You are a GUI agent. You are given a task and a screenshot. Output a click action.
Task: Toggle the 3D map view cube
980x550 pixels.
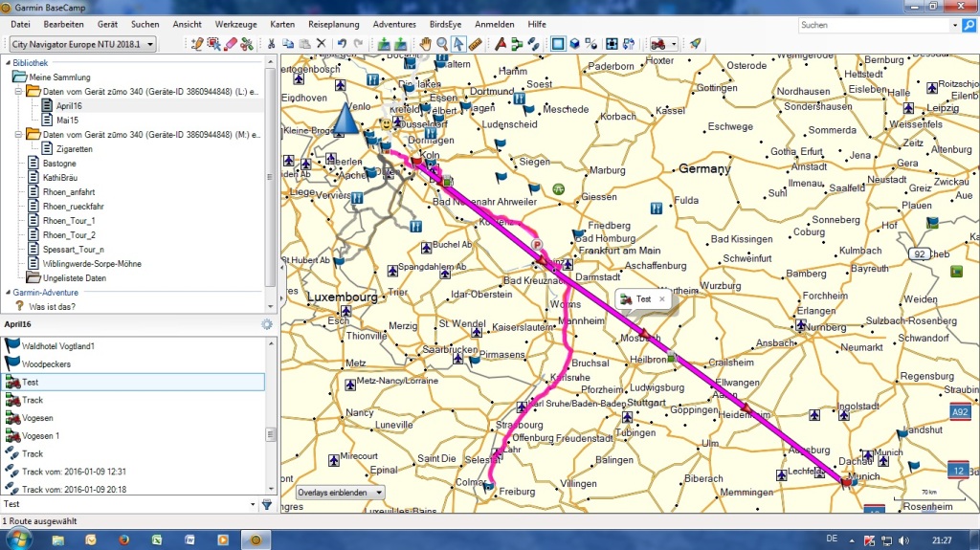[x=575, y=44]
